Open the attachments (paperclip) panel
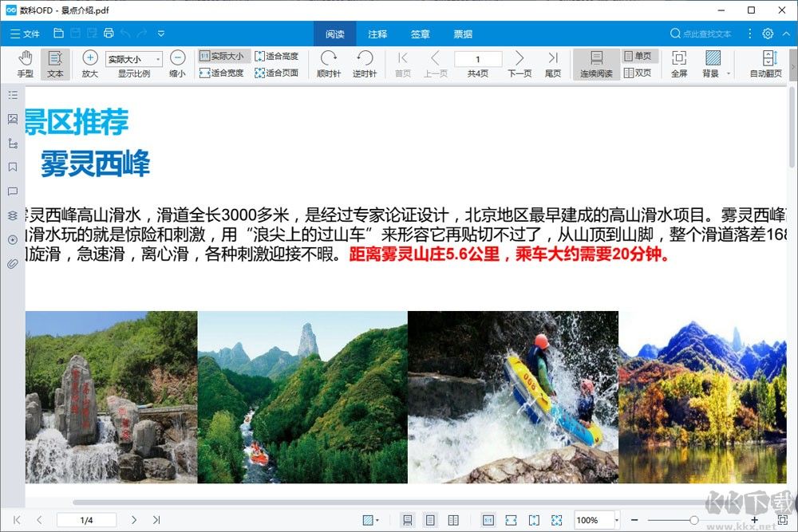 point(13,264)
